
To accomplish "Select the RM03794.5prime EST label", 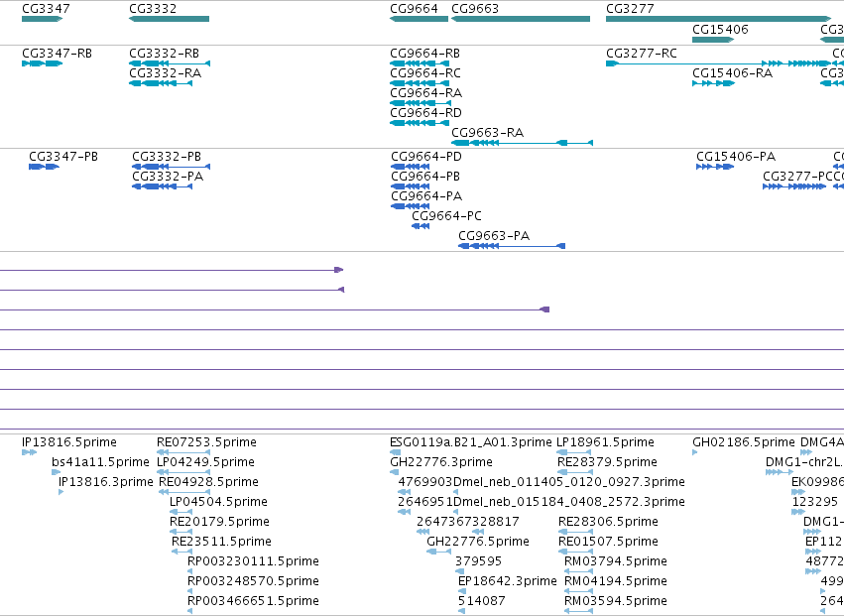I will pos(616,561).
